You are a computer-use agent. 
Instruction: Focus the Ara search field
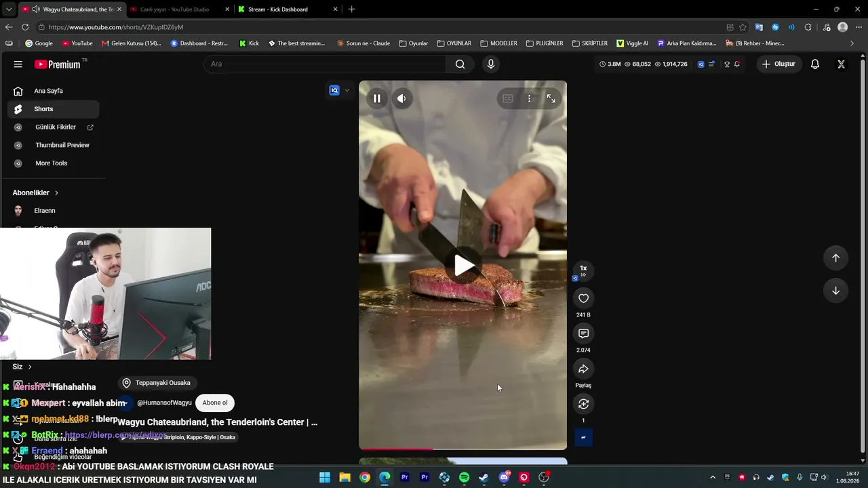[x=325, y=64]
